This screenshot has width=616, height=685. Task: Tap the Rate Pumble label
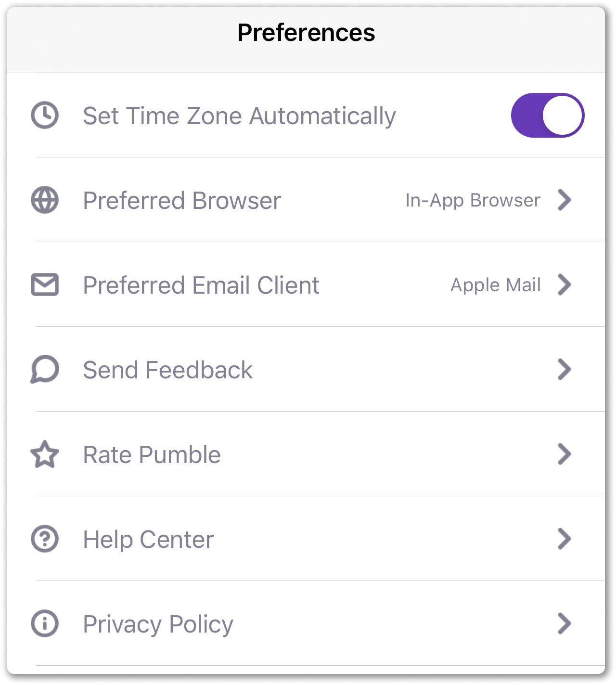[152, 454]
